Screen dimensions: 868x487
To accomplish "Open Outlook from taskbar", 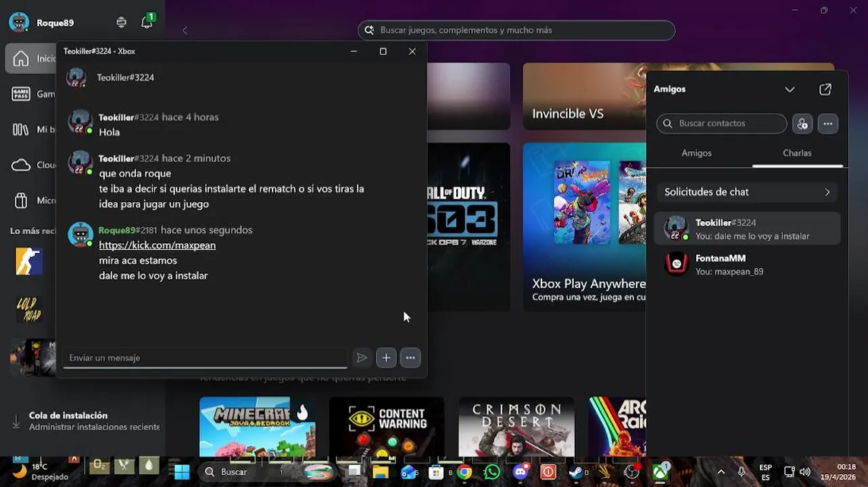I will point(408,471).
